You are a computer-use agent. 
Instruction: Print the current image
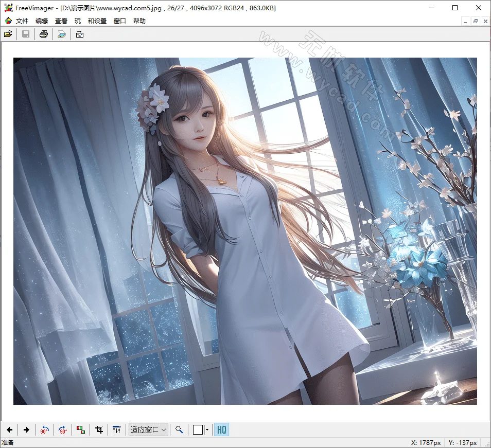[x=43, y=34]
